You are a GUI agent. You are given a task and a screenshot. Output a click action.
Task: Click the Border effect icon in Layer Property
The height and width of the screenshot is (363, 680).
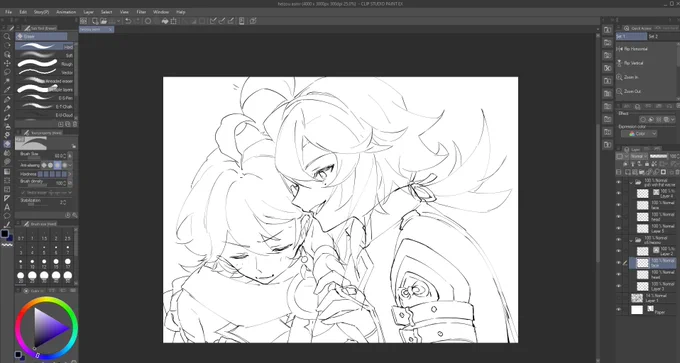(x=643, y=119)
